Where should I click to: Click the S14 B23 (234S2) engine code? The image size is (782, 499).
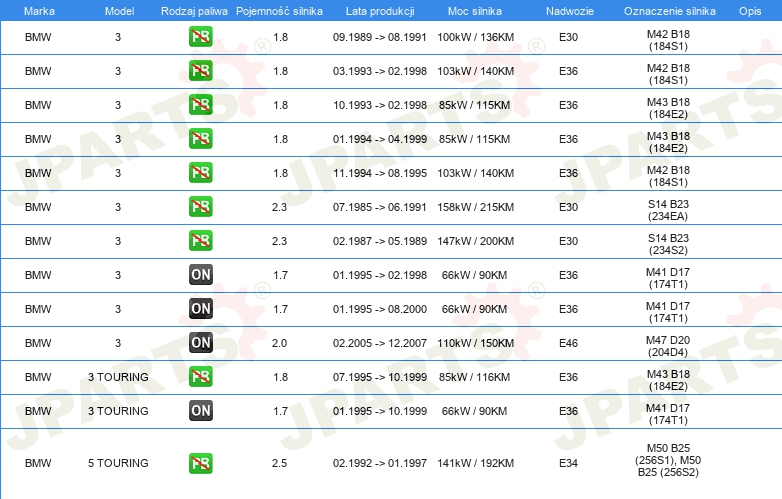click(x=668, y=244)
